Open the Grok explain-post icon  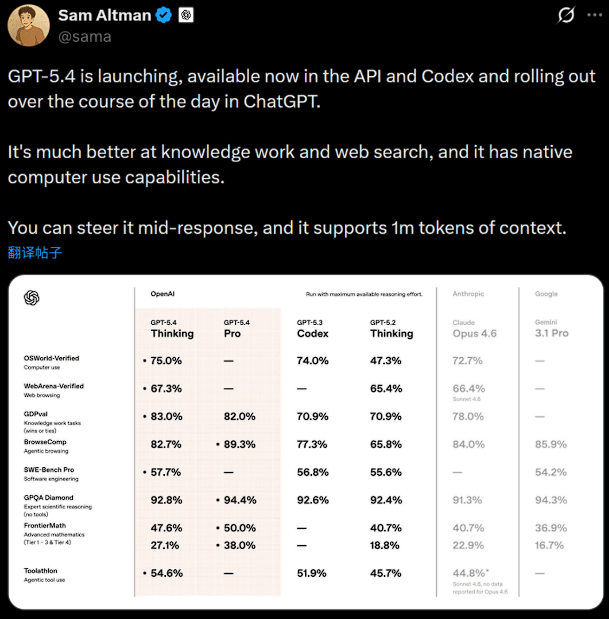[565, 15]
